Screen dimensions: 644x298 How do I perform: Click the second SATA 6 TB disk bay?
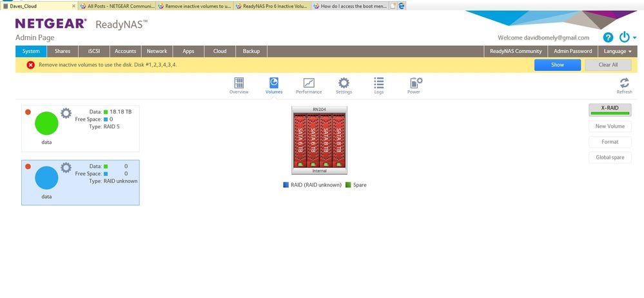[x=313, y=140]
